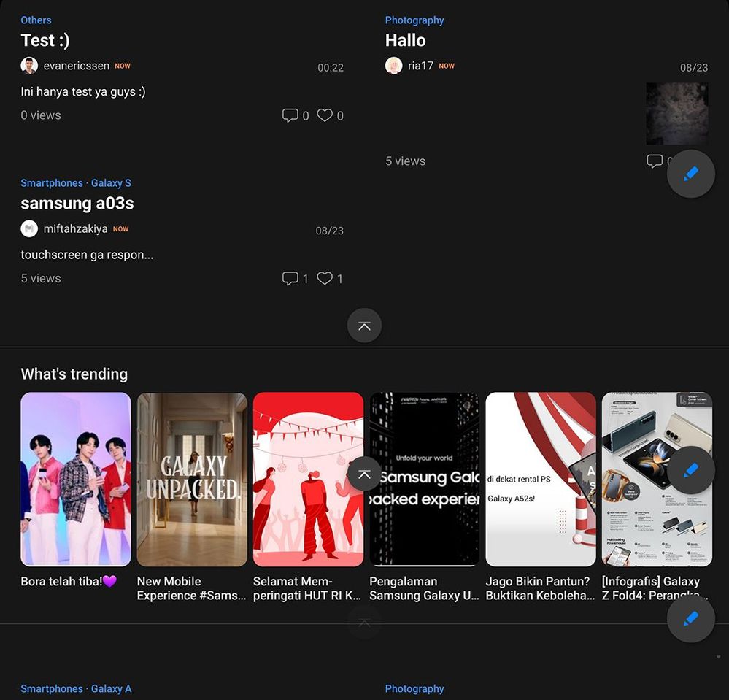The height and width of the screenshot is (700, 729).
Task: Tap the pencil button below the Infografis caption
Action: click(x=691, y=618)
